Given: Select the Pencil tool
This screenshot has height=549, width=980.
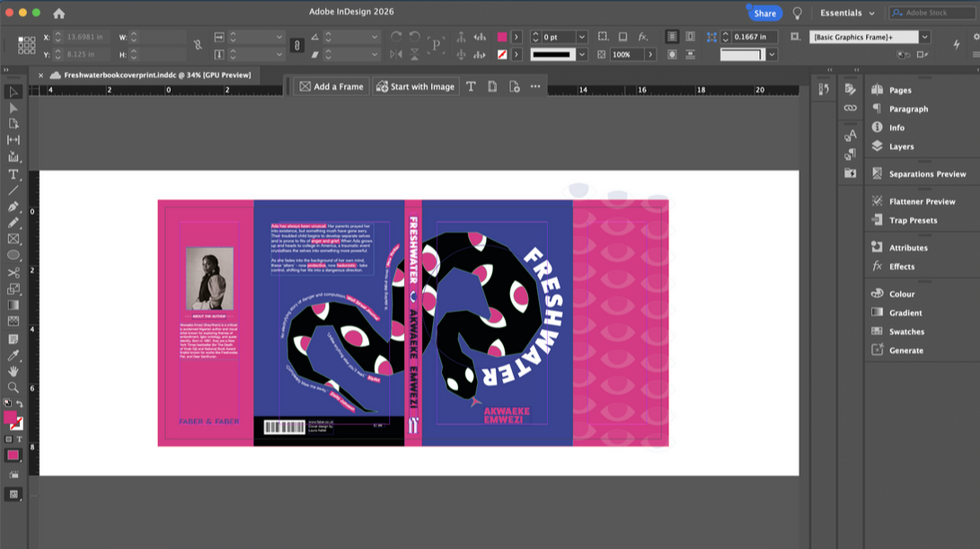Looking at the screenshot, I should 13,223.
